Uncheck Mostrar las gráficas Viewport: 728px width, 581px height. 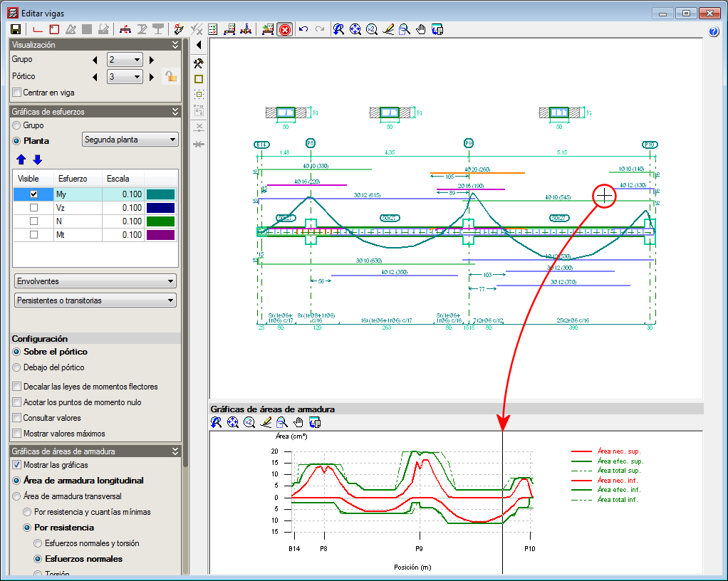tap(17, 465)
